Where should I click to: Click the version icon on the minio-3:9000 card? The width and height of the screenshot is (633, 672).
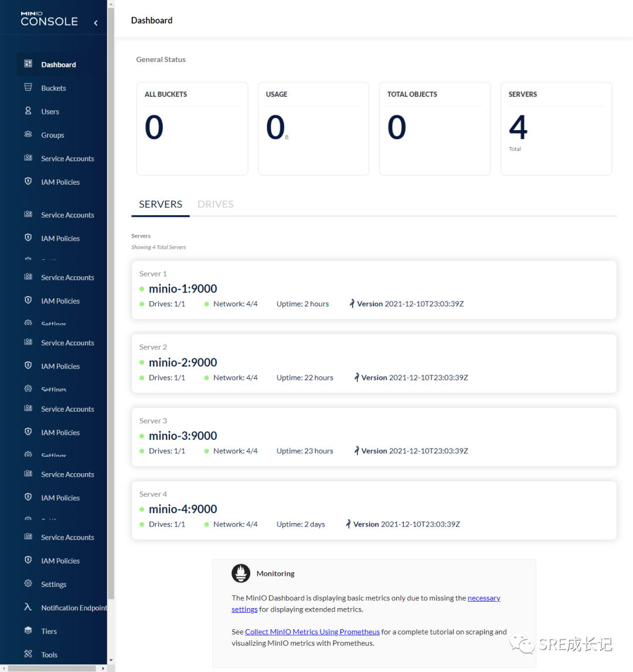(356, 450)
